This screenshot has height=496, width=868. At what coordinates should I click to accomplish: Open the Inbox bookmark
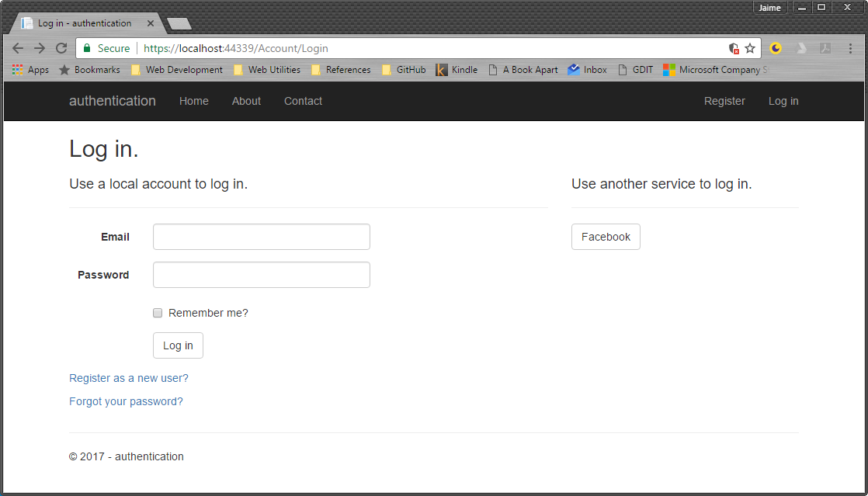[588, 70]
